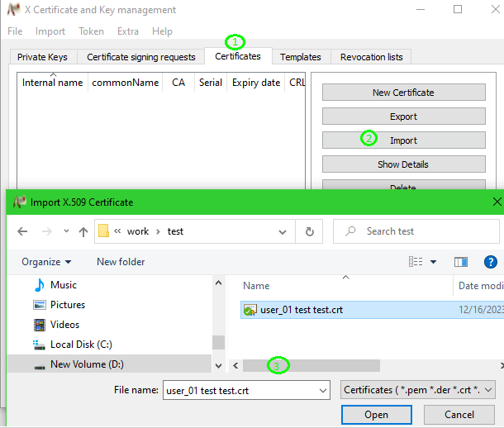Screen dimensions: 504x428
Task: Open the Import menu
Action: click(50, 31)
